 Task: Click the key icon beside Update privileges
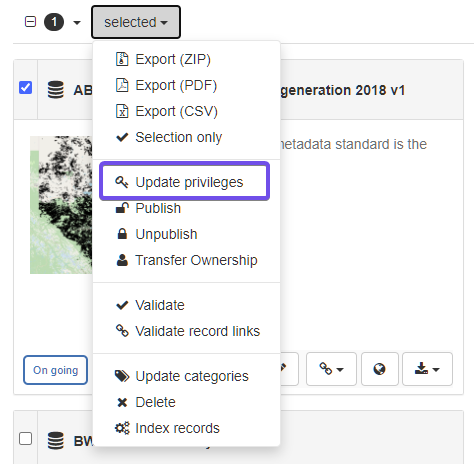click(x=122, y=182)
